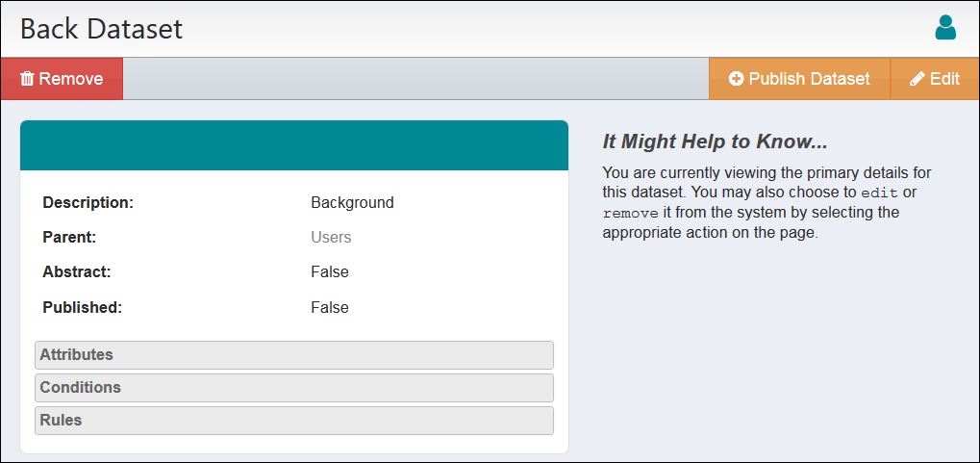The image size is (980, 463).
Task: Click the pencil icon on Edit button
Action: click(x=917, y=79)
